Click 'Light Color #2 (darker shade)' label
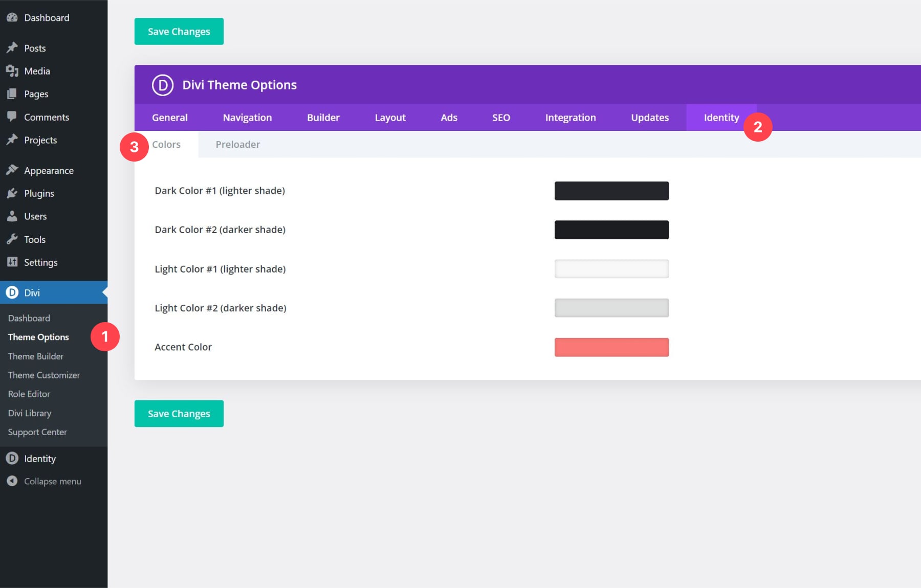 tap(221, 308)
